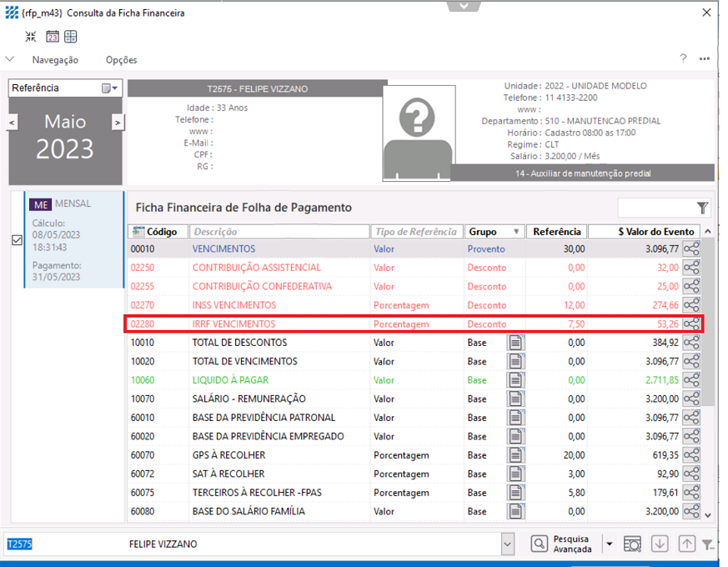Click the help question mark icon
Viewport: 728px width, 567px height.
683,58
